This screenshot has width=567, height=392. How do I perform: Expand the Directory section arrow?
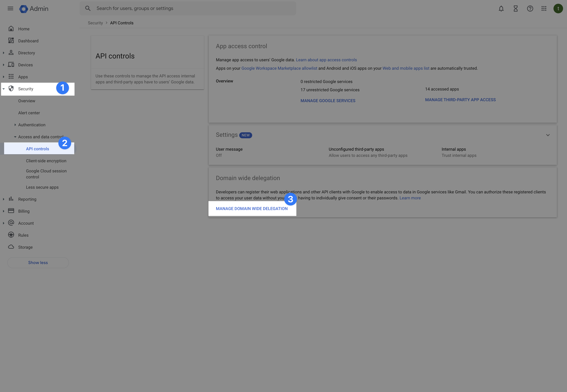pos(3,53)
